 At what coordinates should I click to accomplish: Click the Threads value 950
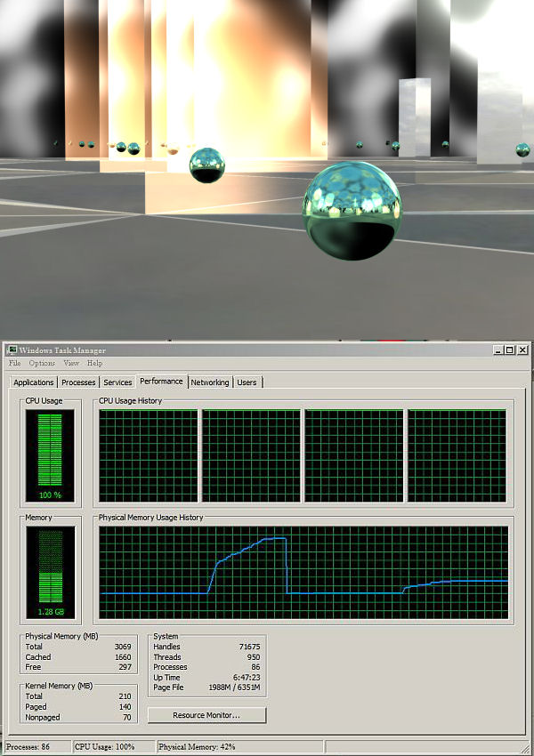(x=254, y=657)
